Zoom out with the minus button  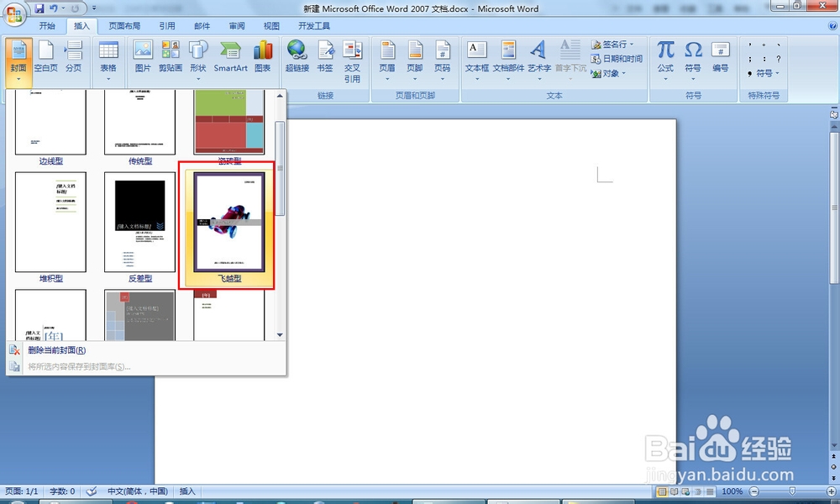tap(754, 491)
